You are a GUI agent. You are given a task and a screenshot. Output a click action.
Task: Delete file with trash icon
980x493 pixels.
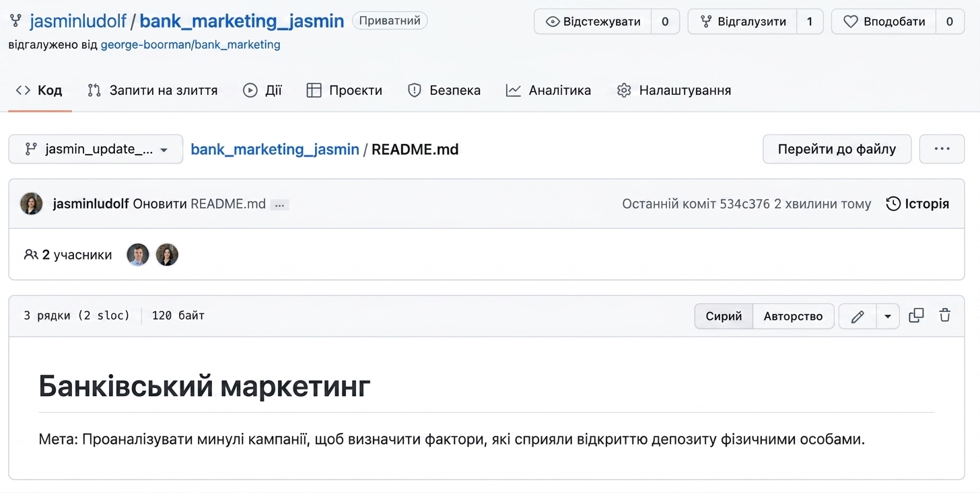click(945, 315)
